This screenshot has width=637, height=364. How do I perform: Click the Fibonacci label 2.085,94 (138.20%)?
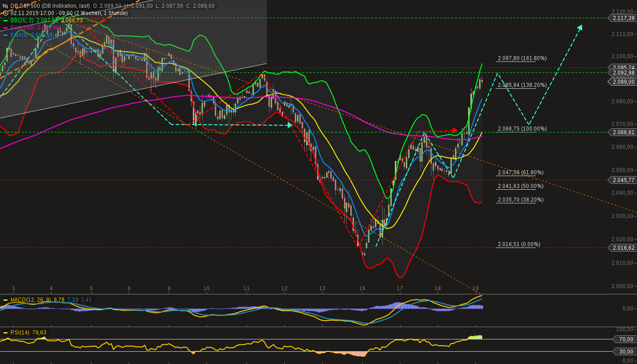[x=522, y=85]
